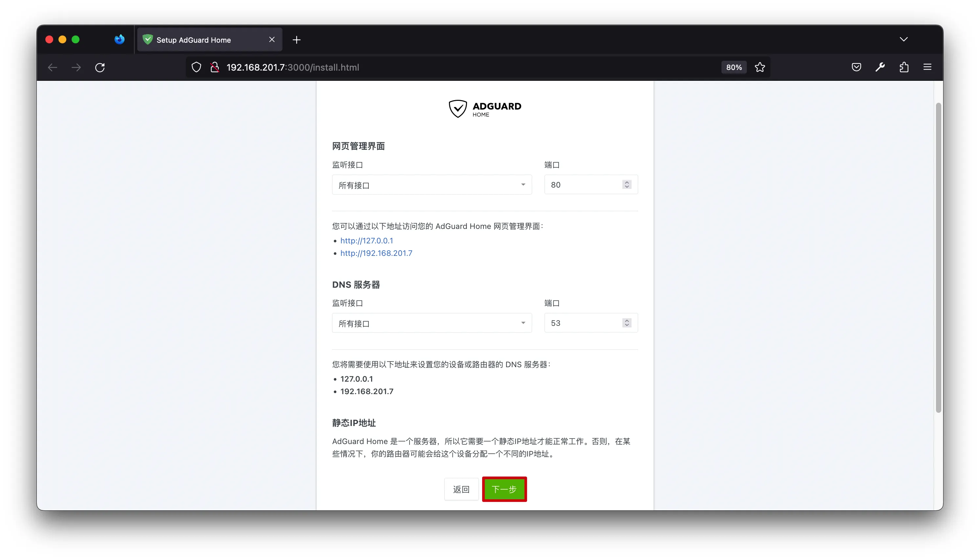
Task: Click the green fullscreen window button
Action: [x=76, y=39]
